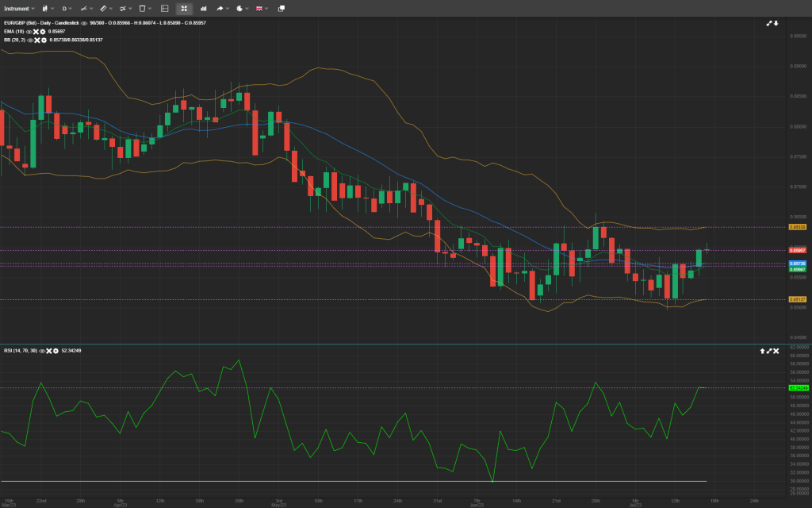Expand the chart type dropdown arrow
The width and height of the screenshot is (812, 508).
coord(52,9)
